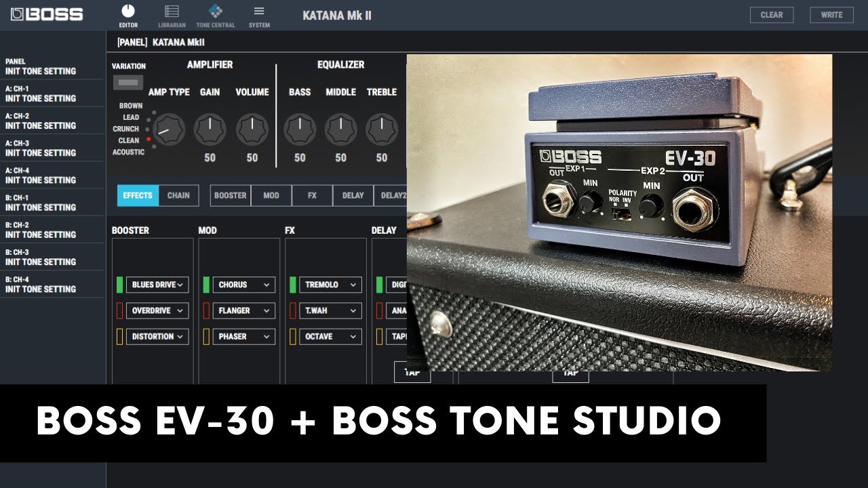
Task: Toggle yellow indicator beside PHASER
Action: [x=206, y=336]
